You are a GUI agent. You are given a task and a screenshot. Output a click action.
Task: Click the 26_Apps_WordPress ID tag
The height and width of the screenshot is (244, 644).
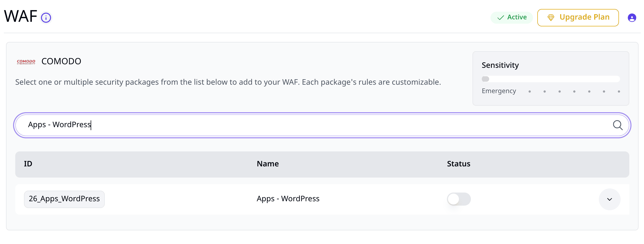point(64,199)
